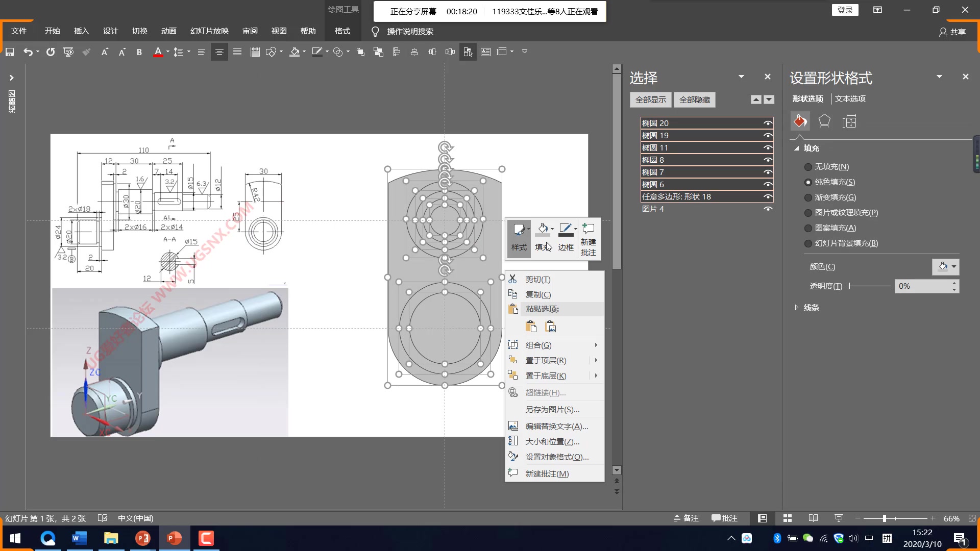Select the Gradient fill radio option

808,197
